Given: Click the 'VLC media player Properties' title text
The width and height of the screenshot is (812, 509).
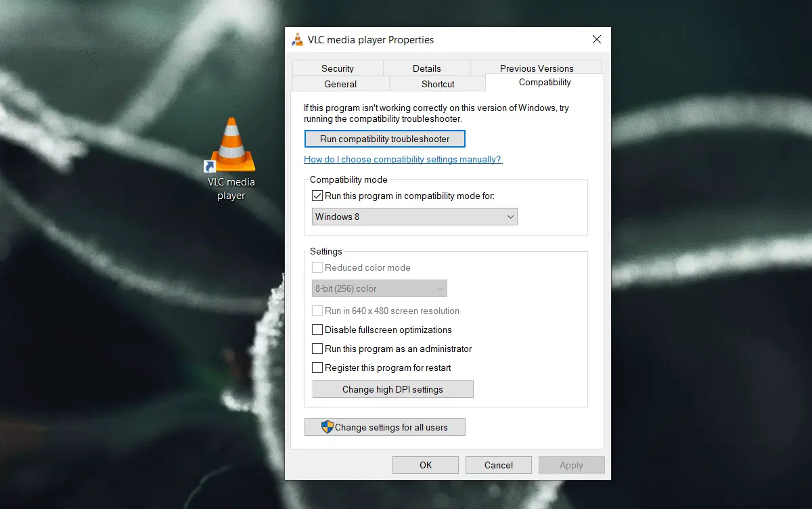Looking at the screenshot, I should click(371, 40).
